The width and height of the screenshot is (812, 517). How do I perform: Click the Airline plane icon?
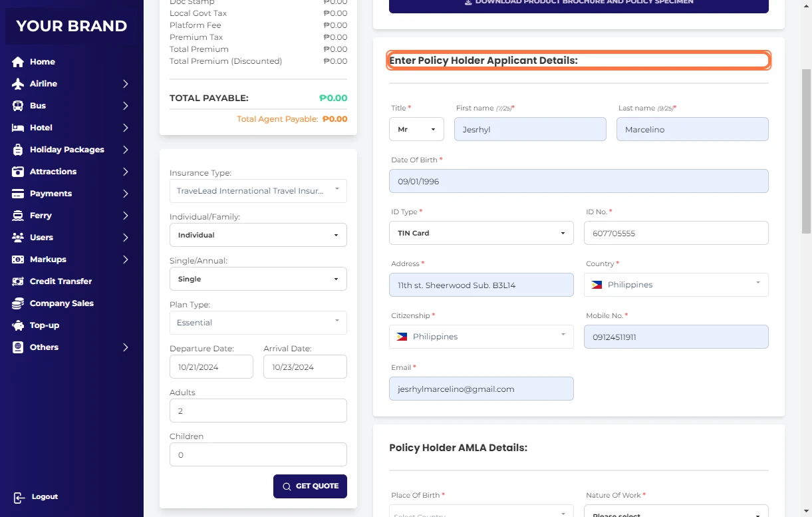click(x=18, y=84)
